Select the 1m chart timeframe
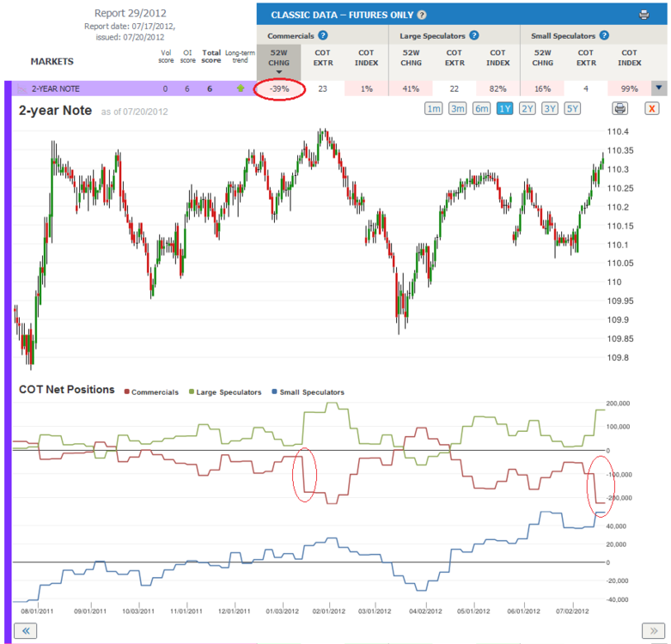This screenshot has width=671, height=644. 434,108
